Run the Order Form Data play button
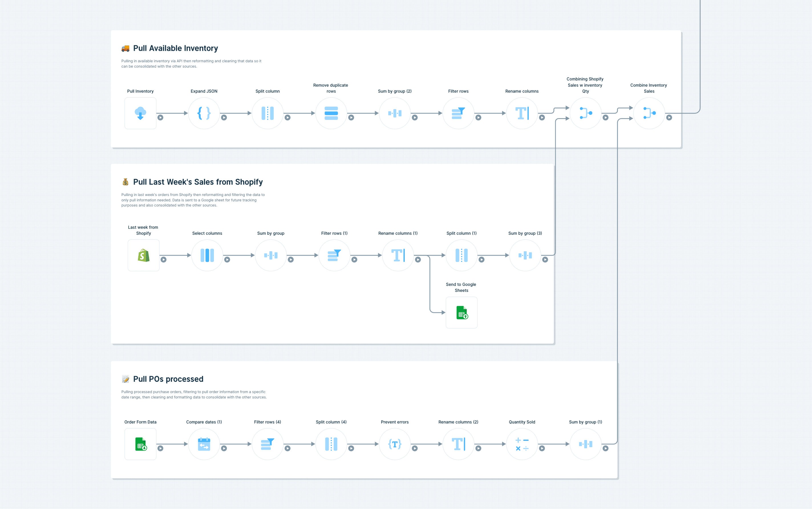 [x=161, y=449]
